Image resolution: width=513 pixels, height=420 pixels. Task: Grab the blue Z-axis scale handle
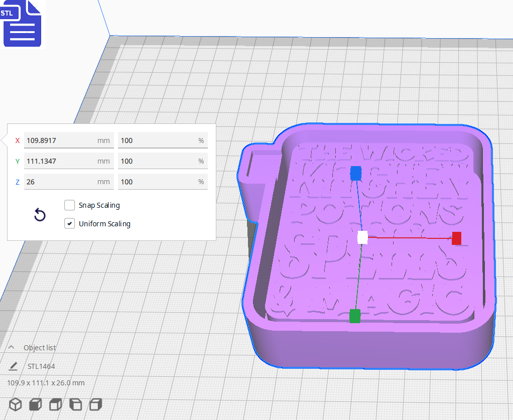(356, 173)
